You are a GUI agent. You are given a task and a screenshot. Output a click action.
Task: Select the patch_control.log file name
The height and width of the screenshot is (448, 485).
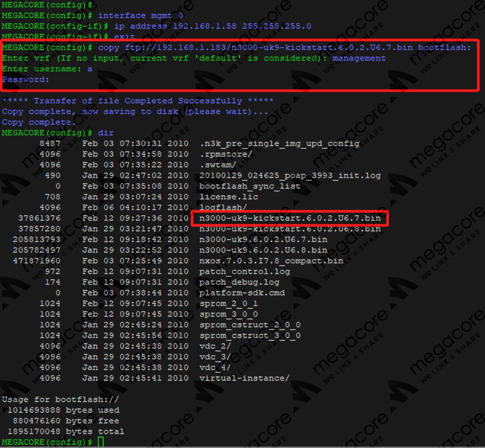(245, 271)
